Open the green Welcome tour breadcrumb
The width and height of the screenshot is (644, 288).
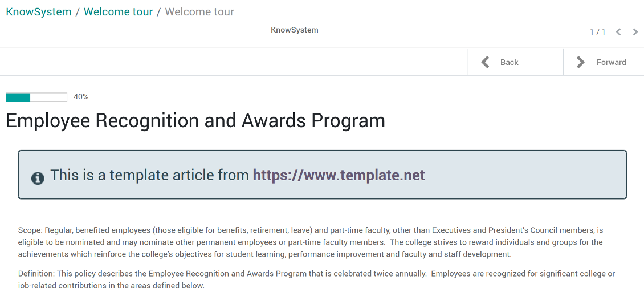pyautogui.click(x=119, y=12)
